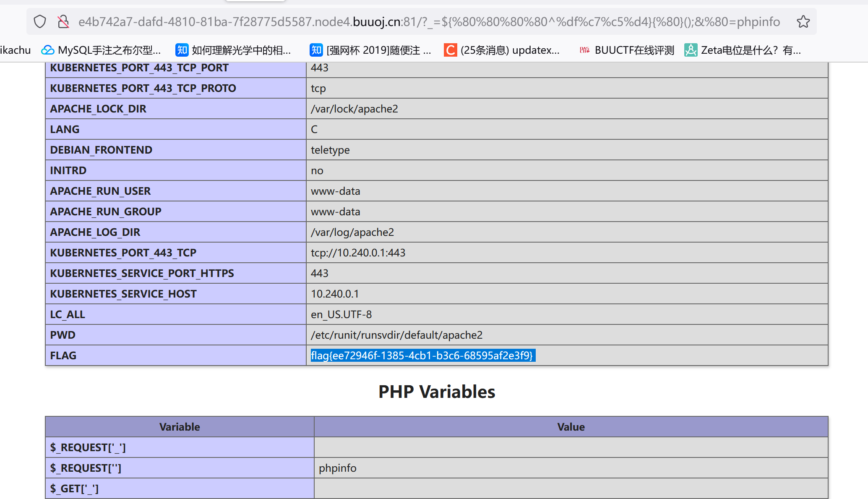Click the $_GET['_'] variable cell
Screen dimensions: 868x499
click(x=180, y=489)
